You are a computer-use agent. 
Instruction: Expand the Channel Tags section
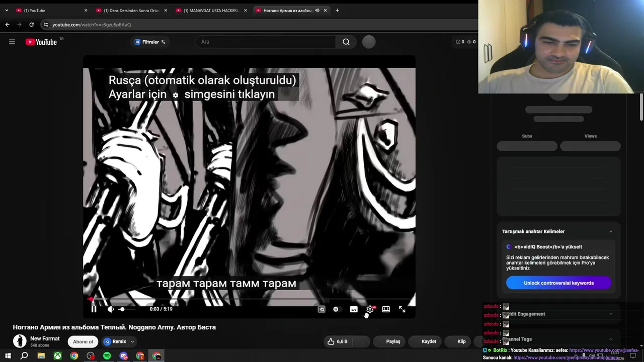(611, 339)
